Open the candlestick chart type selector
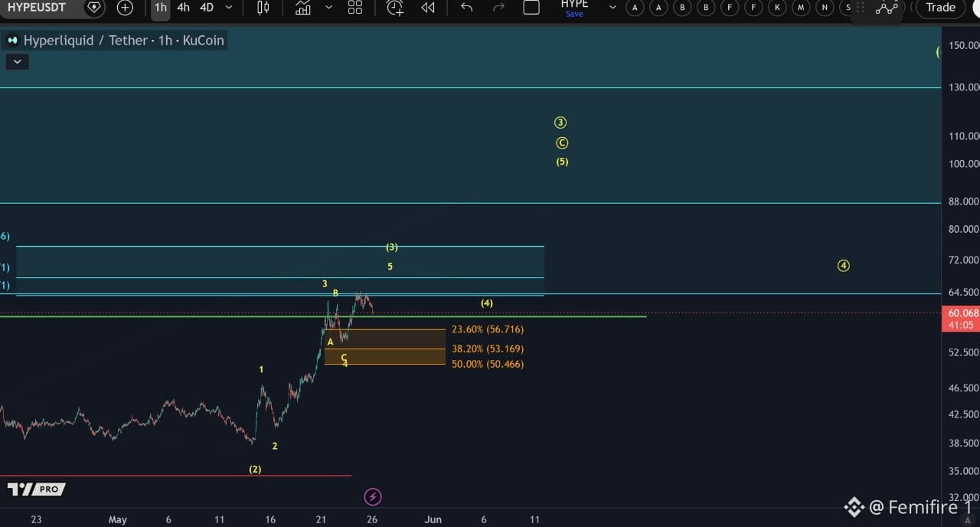The image size is (980, 527). point(263,8)
